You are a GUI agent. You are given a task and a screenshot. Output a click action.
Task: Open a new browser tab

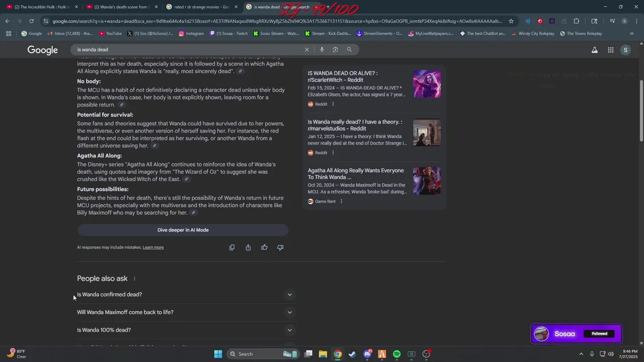[x=328, y=7]
